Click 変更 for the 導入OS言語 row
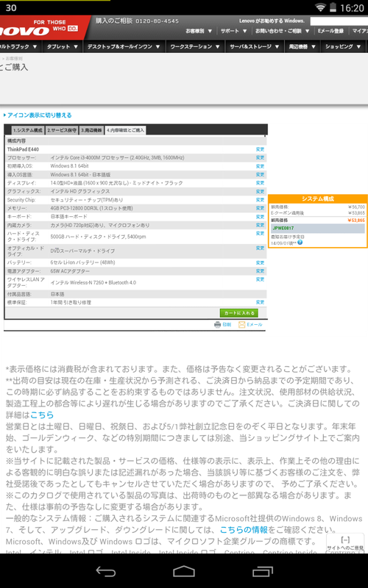368x588 pixels. tap(261, 174)
